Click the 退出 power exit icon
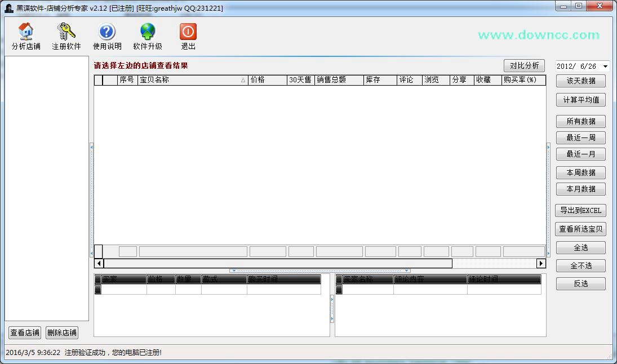The height and width of the screenshot is (364, 617). click(x=188, y=32)
